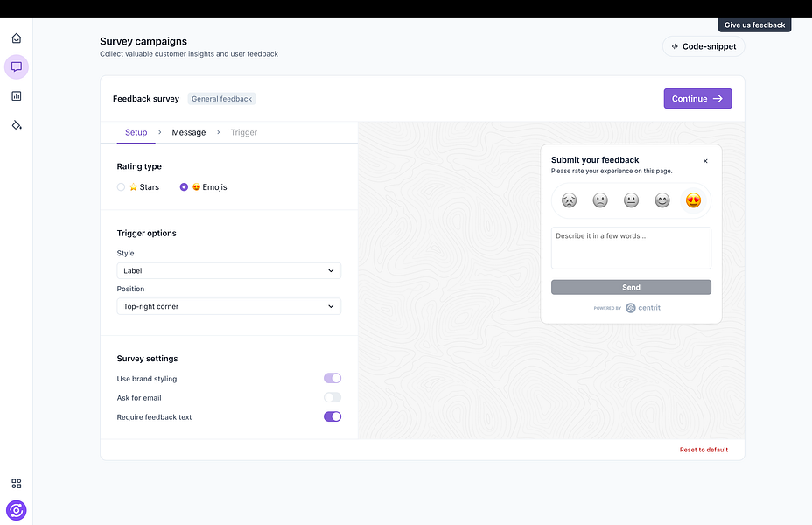Click the Centrit logo avatar in sidebar
The image size is (812, 525).
click(x=17, y=510)
